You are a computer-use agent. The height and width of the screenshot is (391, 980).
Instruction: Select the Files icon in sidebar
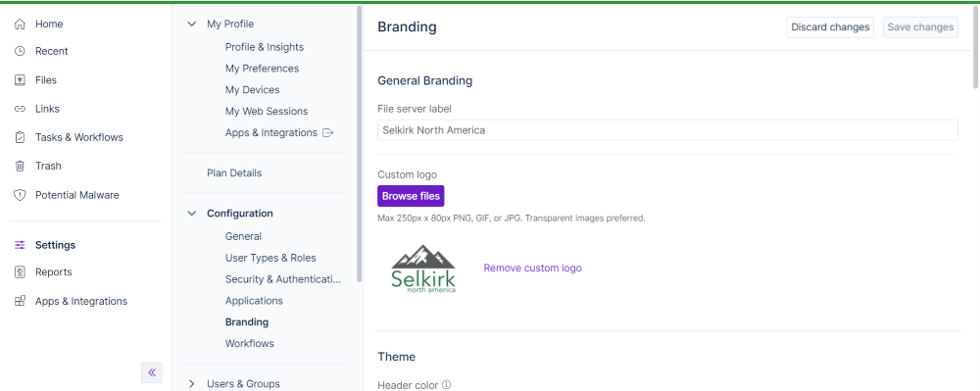coord(20,80)
